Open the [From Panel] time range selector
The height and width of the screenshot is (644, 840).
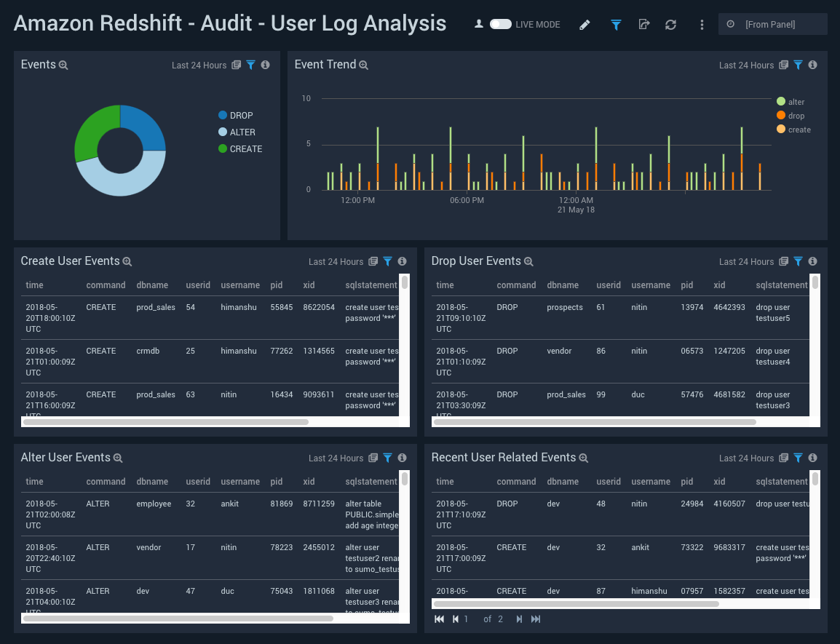tap(773, 23)
